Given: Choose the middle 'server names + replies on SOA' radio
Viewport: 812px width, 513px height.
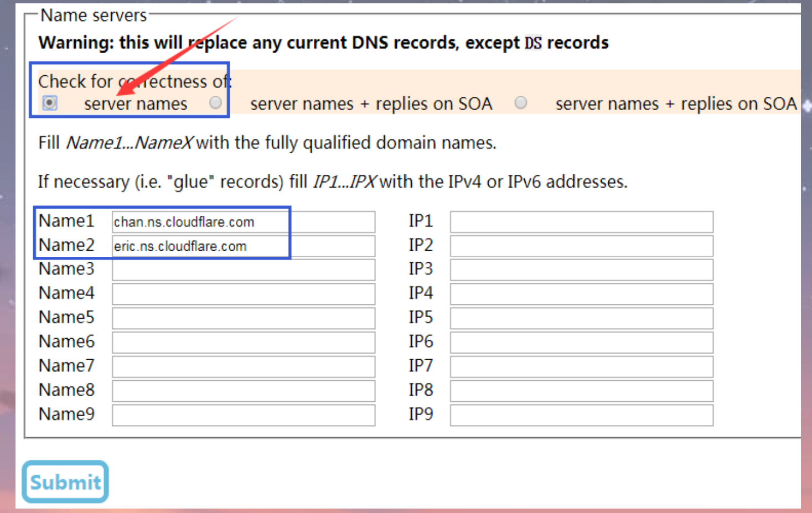Looking at the screenshot, I should click(x=215, y=103).
